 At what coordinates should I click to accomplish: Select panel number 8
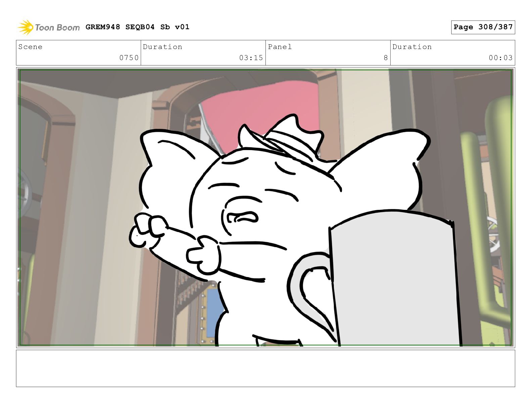386,58
